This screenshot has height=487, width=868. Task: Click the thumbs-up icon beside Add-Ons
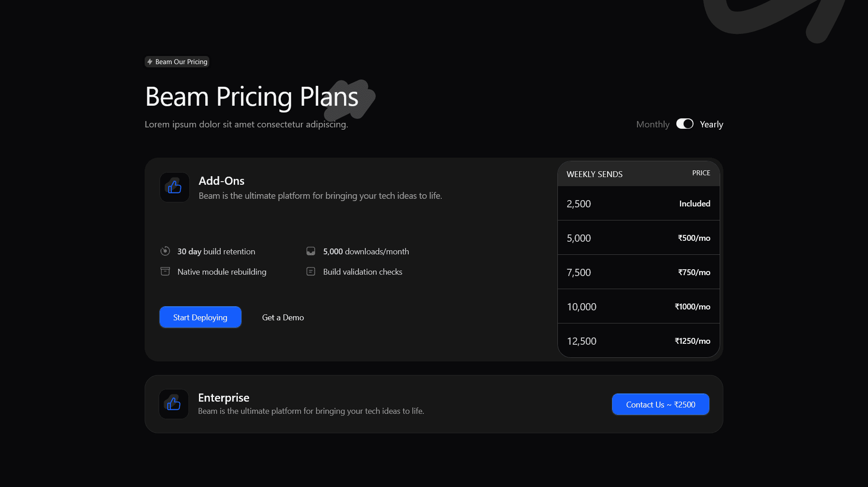click(x=174, y=187)
